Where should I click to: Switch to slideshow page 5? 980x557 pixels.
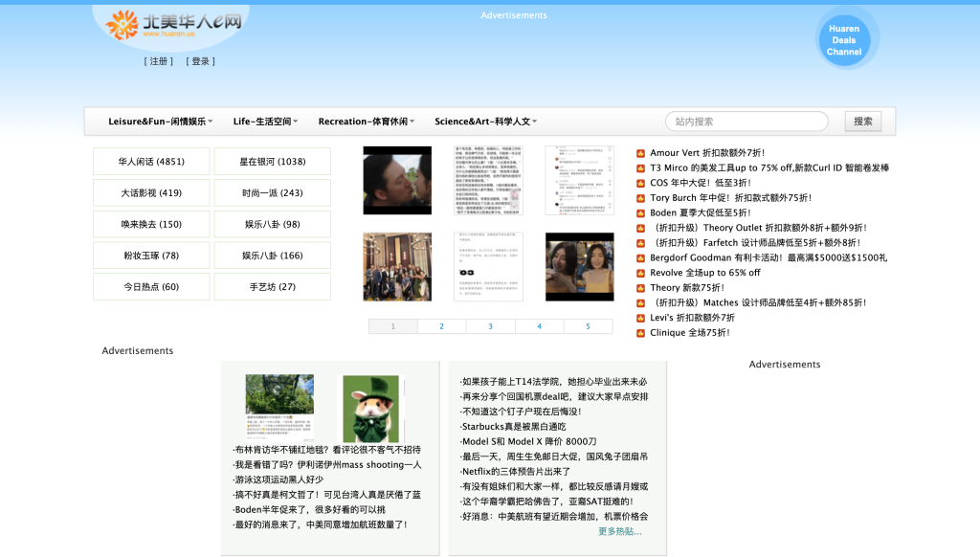click(x=588, y=326)
